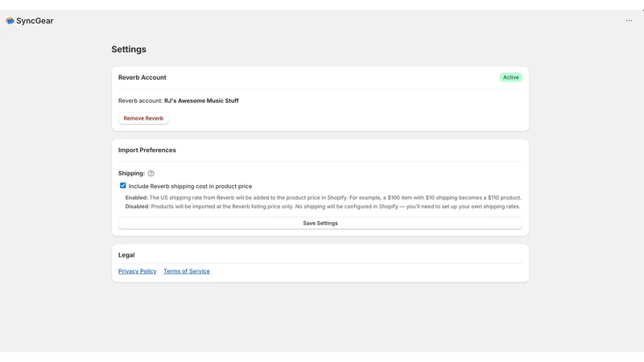This screenshot has width=644, height=362.
Task: Click the Legal section heading
Action: pyautogui.click(x=126, y=255)
